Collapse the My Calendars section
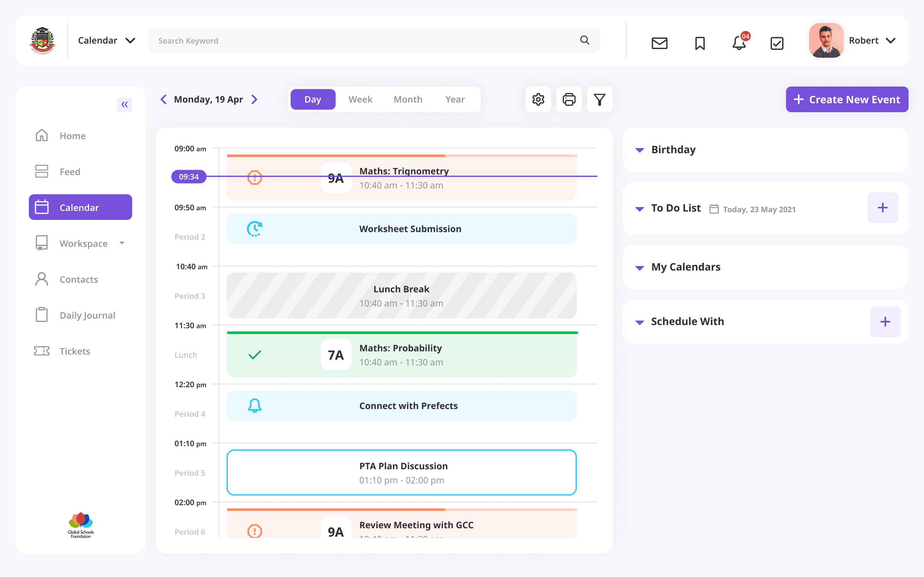Image resolution: width=924 pixels, height=577 pixels. (x=639, y=268)
